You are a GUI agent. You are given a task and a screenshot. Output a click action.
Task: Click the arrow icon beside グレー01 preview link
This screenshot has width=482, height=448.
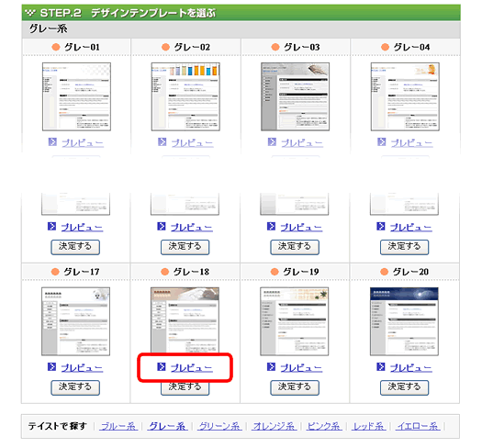[x=52, y=141]
